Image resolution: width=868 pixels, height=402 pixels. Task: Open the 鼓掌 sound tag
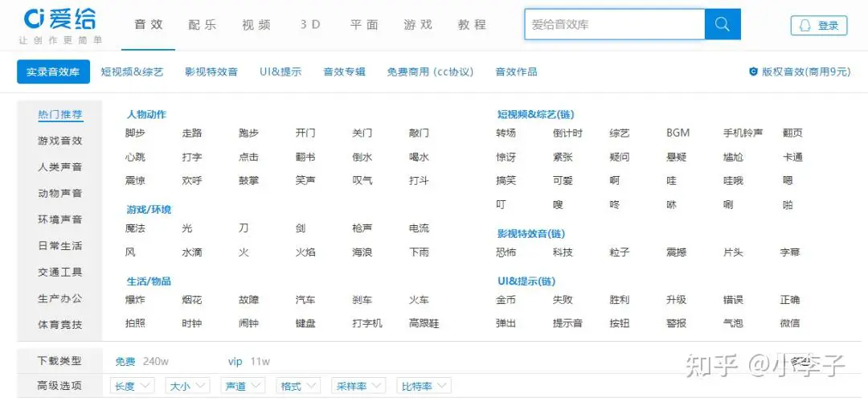tap(248, 181)
